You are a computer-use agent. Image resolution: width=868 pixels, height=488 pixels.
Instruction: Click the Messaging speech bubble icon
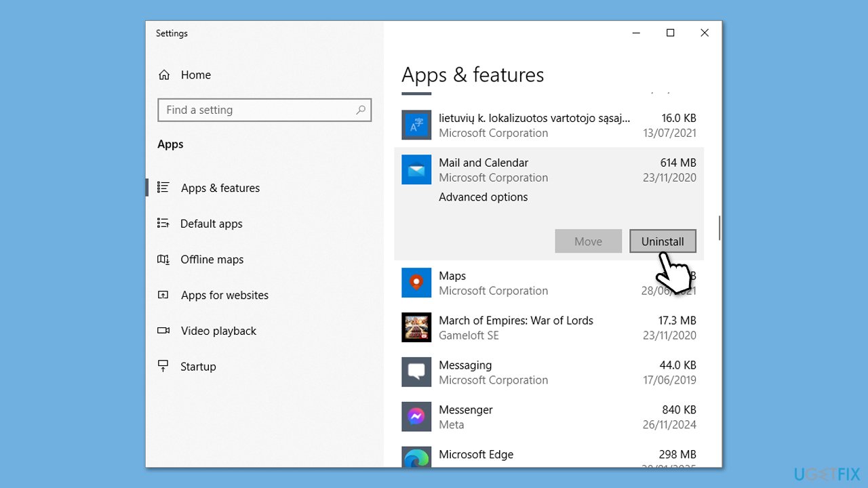coord(416,372)
